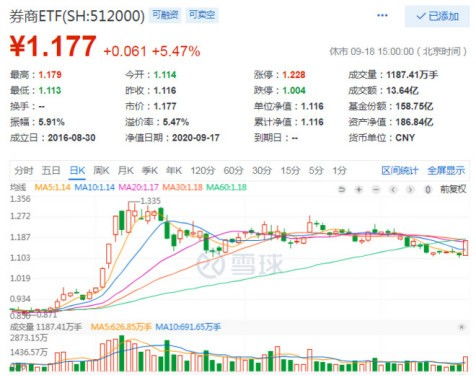Viewport: 476px width, 376px height.
Task: Click the chart reset (undo arrow) icon
Action: coord(341,190)
